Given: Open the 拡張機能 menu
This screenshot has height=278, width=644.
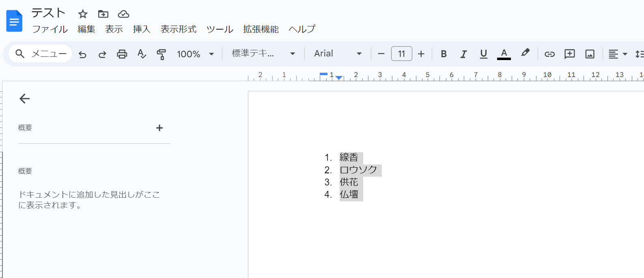Looking at the screenshot, I should point(261,29).
